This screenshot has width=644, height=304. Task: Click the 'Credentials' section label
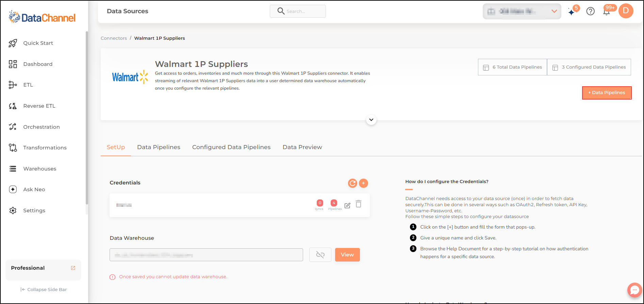[125, 183]
